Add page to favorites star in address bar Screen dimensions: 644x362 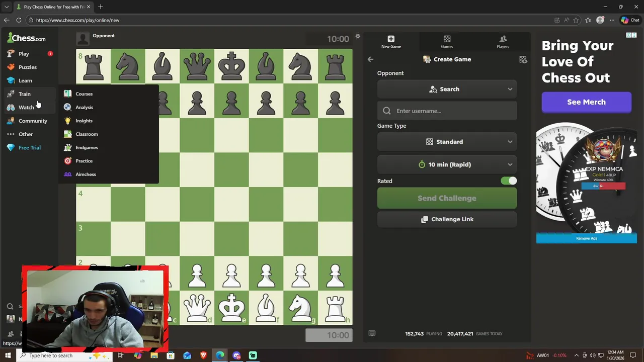pos(576,20)
